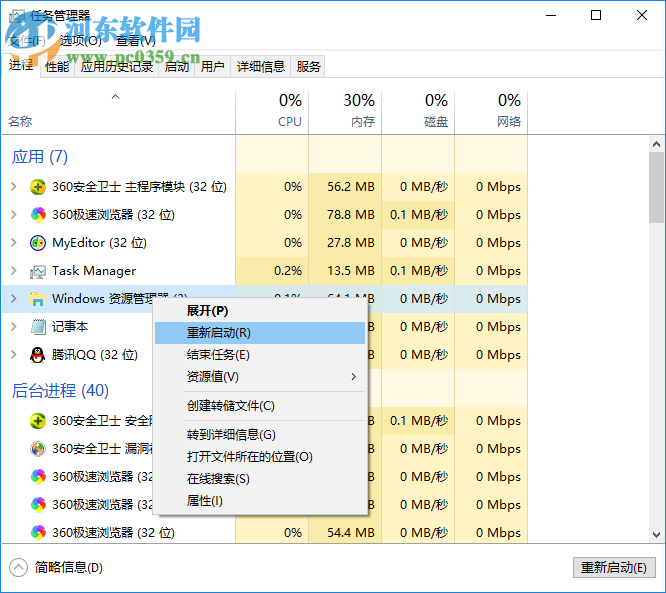Click the 记事本 notepad icon
The width and height of the screenshot is (666, 593).
[38, 327]
